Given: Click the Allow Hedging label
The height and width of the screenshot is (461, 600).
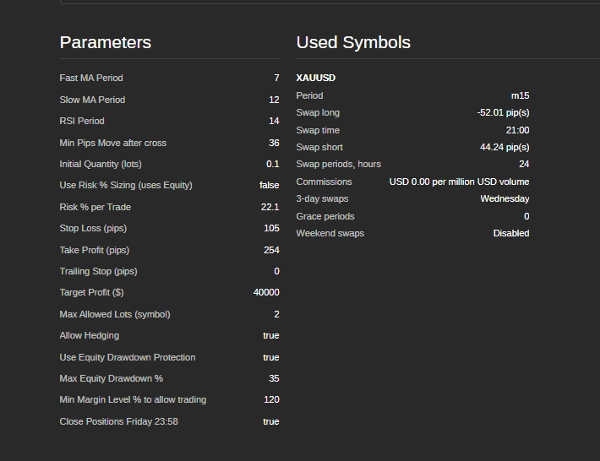Looking at the screenshot, I should [89, 335].
